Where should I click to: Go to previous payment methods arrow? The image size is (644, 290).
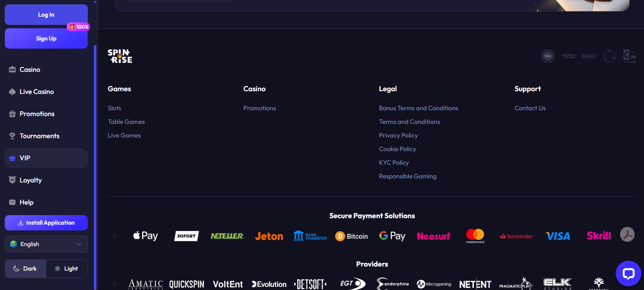coord(115,236)
